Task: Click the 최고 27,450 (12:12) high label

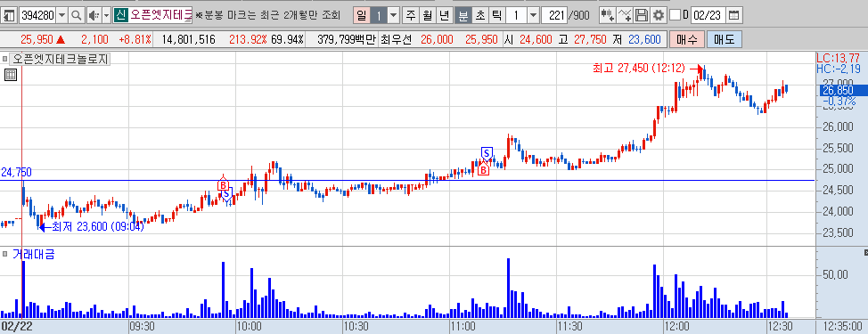Action: tap(639, 68)
